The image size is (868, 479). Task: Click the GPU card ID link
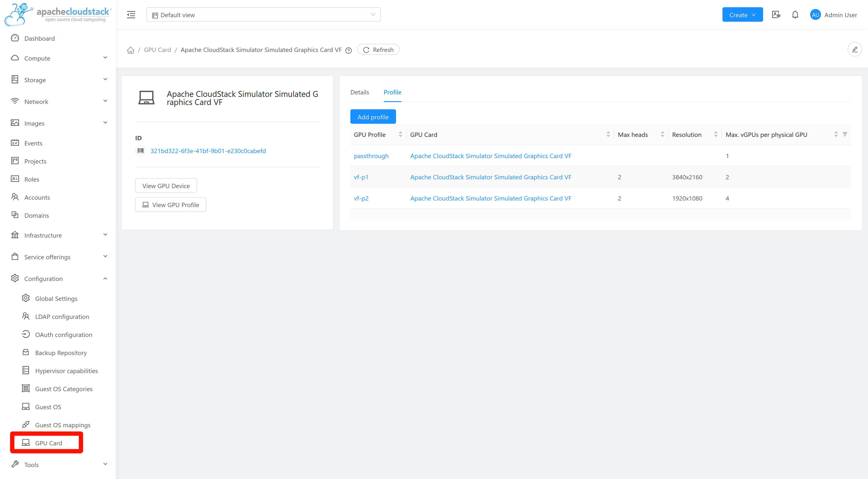point(208,151)
